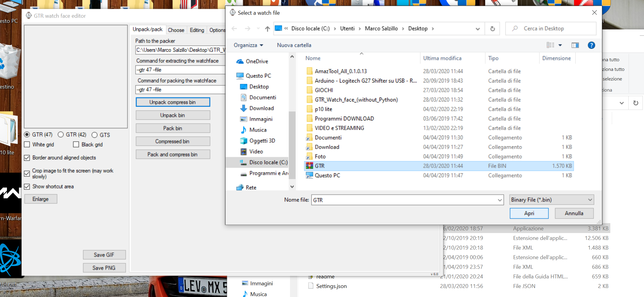
Task: Open the Binary File (*.bin) type dropdown
Action: pos(552,200)
